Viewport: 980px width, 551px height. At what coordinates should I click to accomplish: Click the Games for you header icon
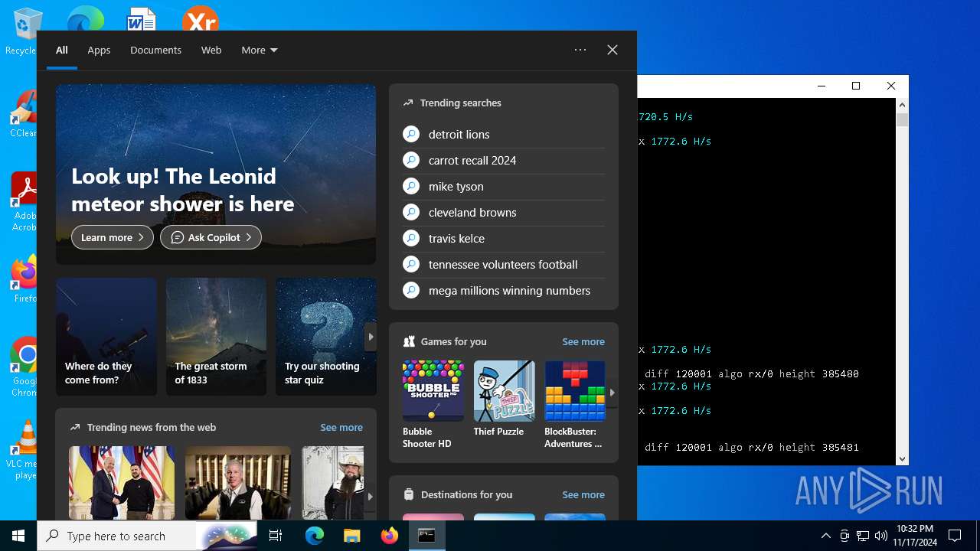click(409, 342)
